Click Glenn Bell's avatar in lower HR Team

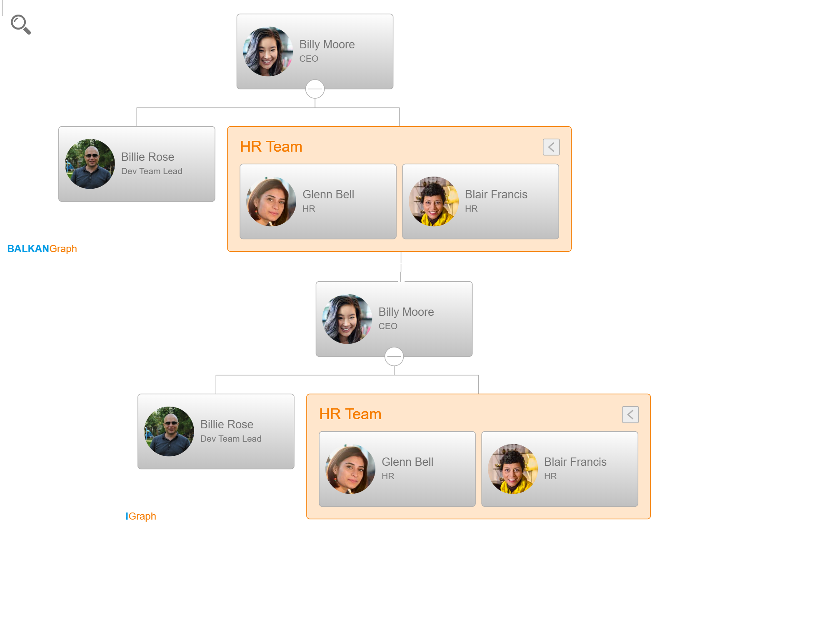(x=351, y=468)
